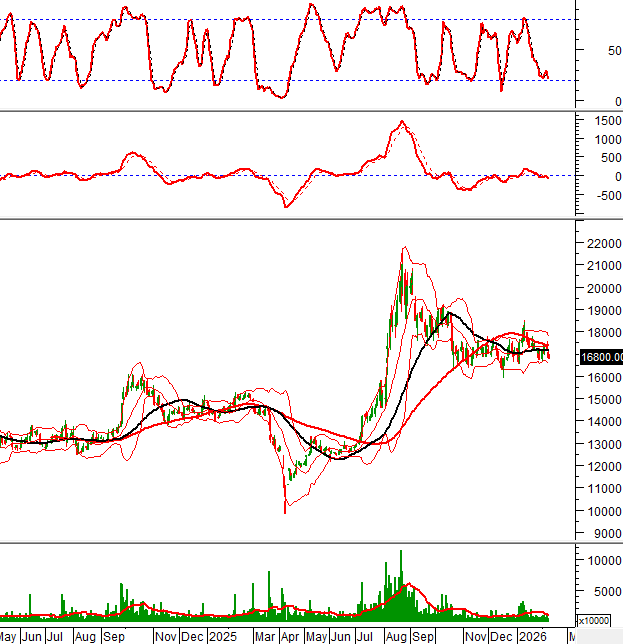Click the lowest price candle near 10000
Viewport: 623px width, 644px height.
pyautogui.click(x=285, y=508)
